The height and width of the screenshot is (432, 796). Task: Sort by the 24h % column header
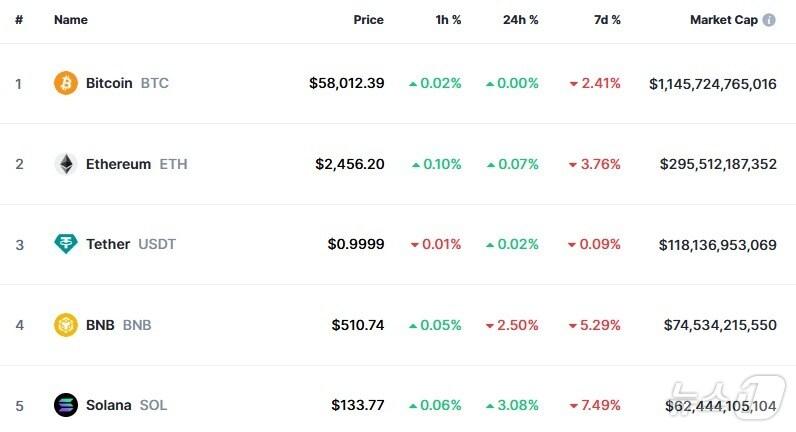(x=520, y=20)
